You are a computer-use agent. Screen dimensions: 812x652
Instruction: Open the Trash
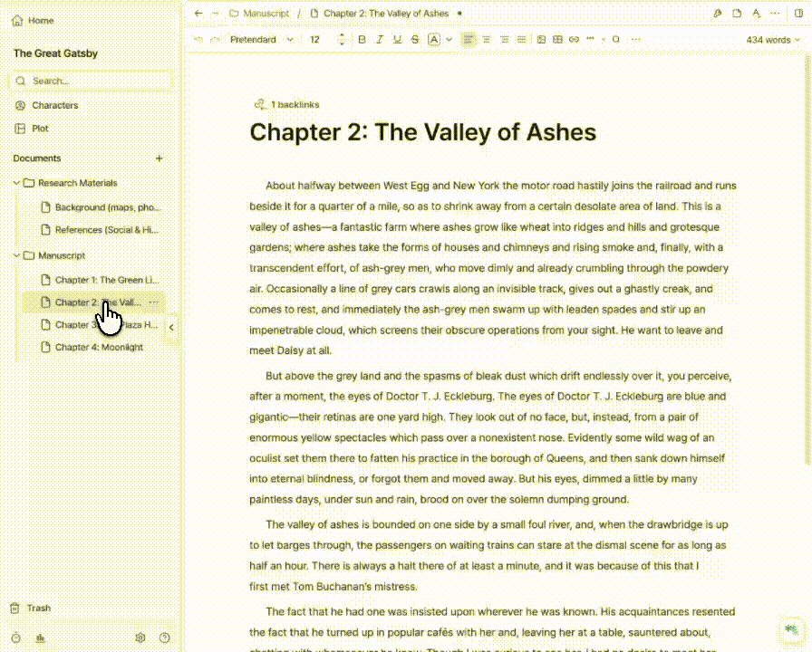click(31, 608)
